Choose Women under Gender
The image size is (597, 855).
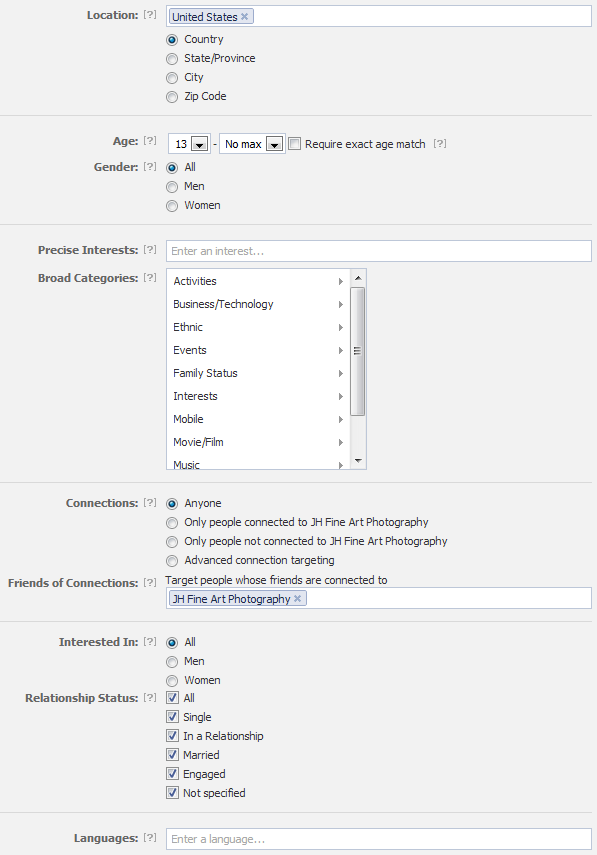[x=172, y=206]
